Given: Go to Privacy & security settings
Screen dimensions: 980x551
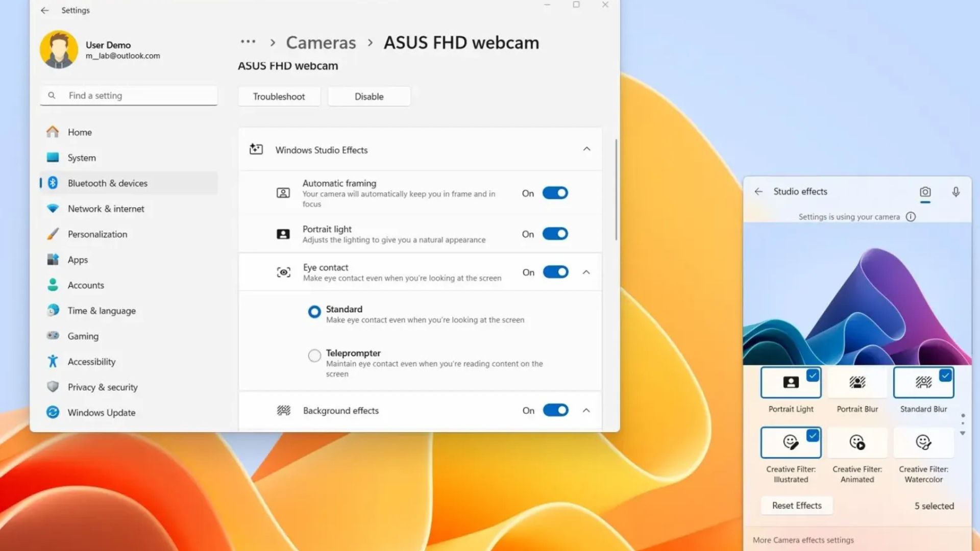Looking at the screenshot, I should (102, 387).
